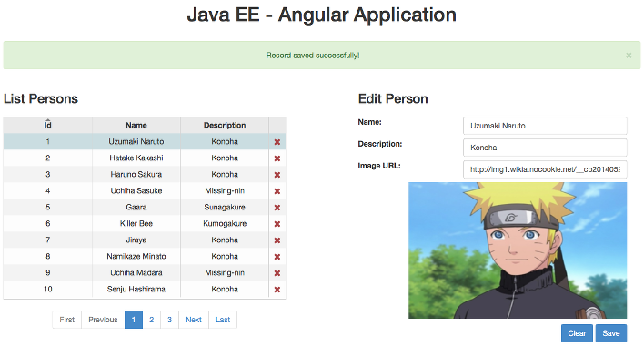Select the Uzumaki Naruto name cell
The width and height of the screenshot is (644, 347).
[136, 141]
